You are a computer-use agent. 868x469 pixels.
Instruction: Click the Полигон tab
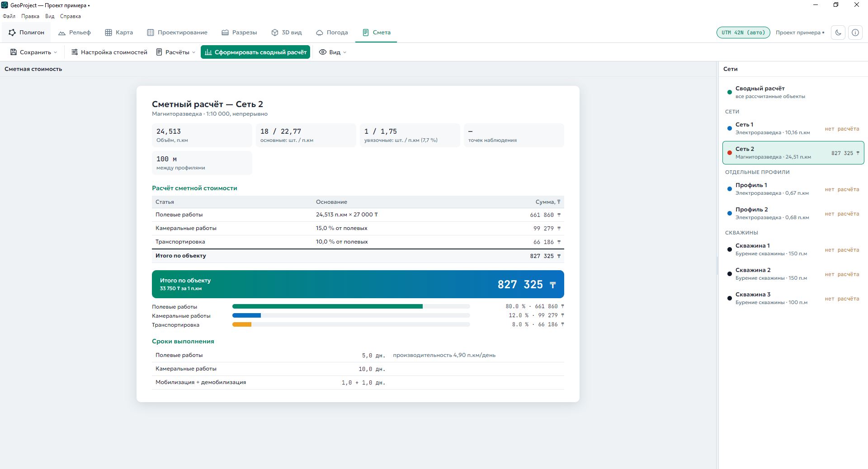coord(26,33)
